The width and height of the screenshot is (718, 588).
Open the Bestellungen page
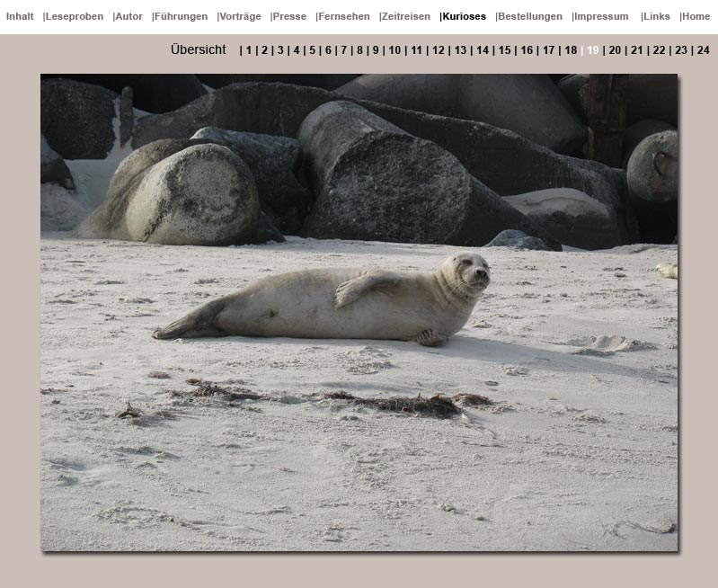[x=530, y=16]
